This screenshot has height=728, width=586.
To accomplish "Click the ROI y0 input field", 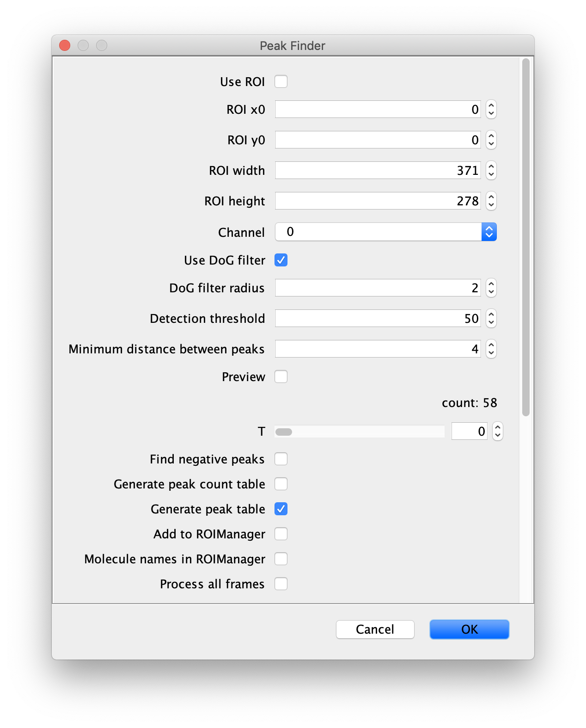I will click(378, 140).
